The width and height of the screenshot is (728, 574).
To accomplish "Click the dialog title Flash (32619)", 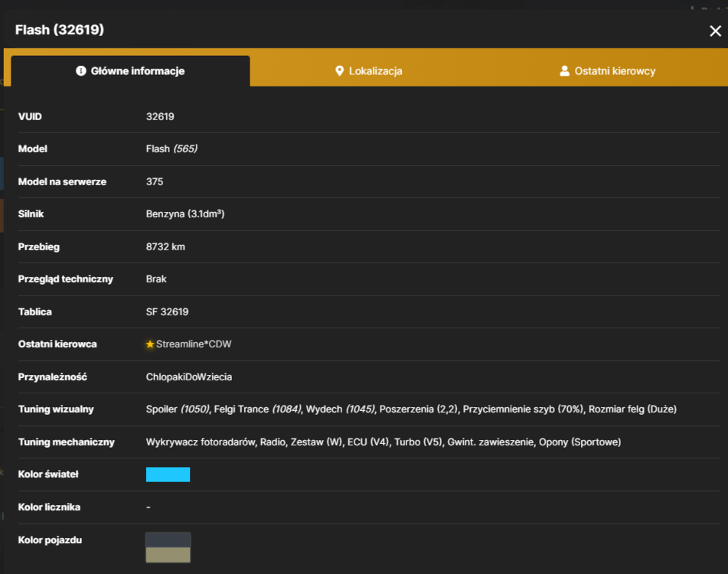I will (x=60, y=30).
